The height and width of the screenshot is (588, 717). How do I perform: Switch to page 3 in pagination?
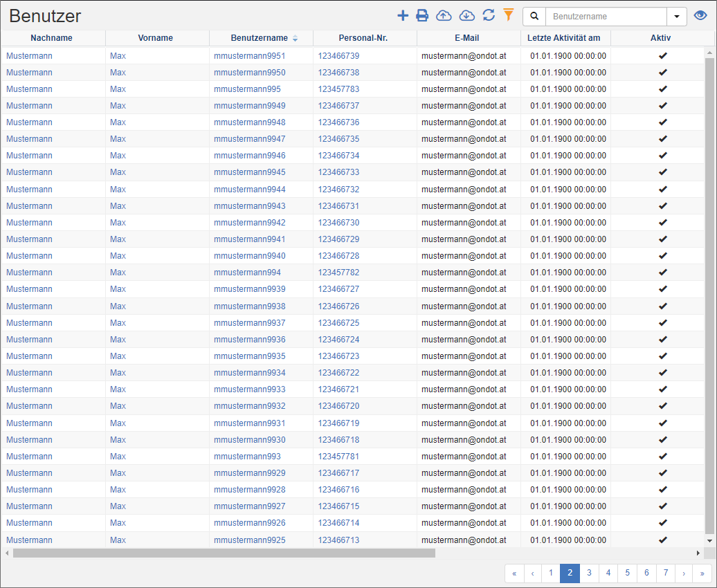click(x=589, y=573)
